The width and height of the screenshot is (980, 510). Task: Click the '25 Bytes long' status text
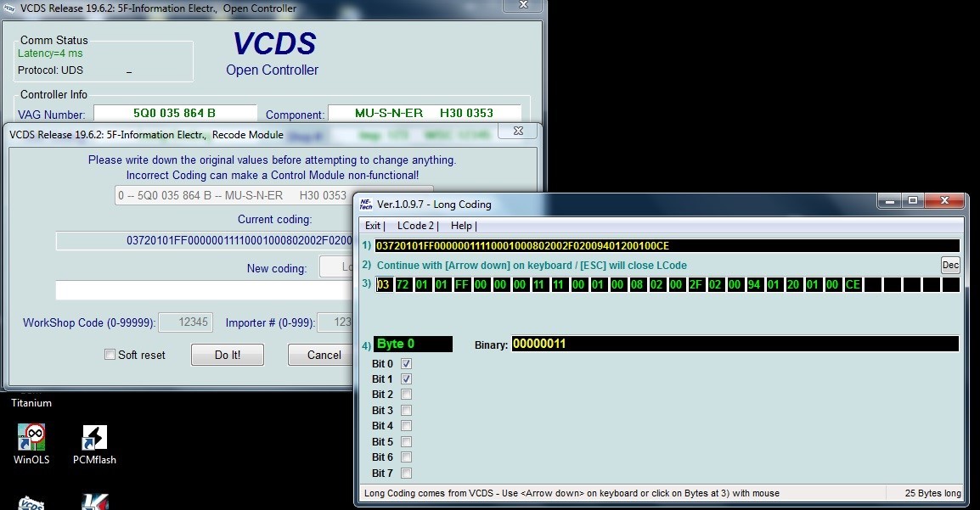coord(932,493)
